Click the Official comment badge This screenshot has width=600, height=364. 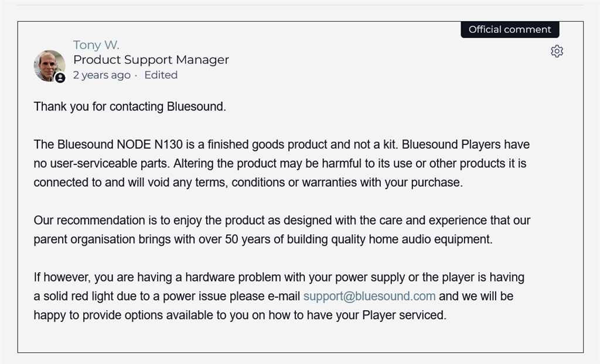click(x=510, y=29)
